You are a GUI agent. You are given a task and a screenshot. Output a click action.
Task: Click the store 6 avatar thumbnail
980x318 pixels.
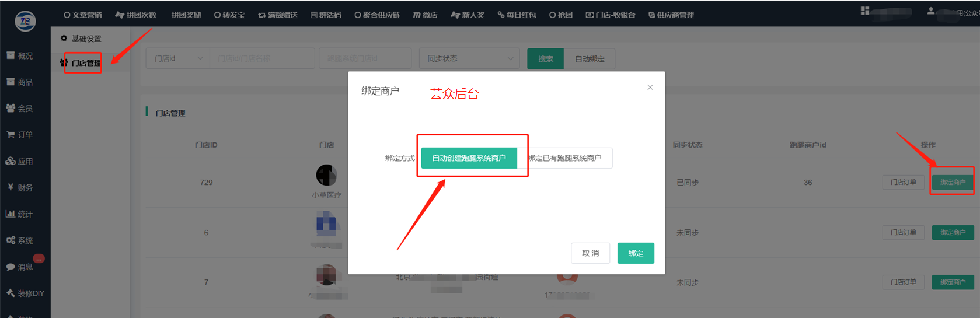tap(326, 225)
